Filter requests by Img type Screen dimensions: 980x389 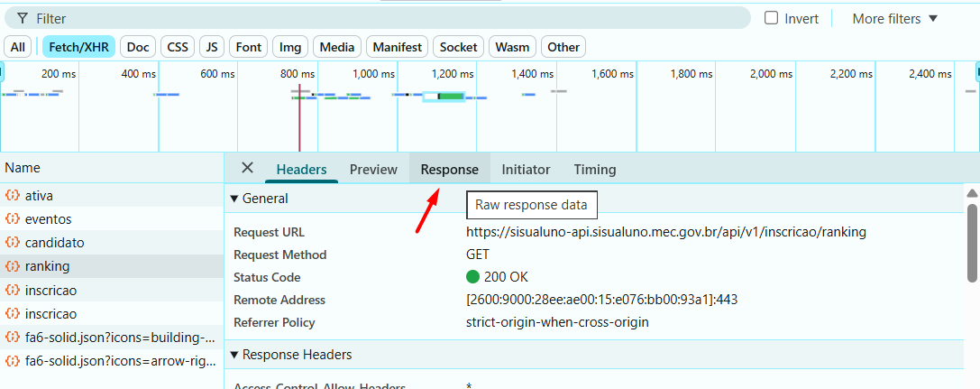[290, 47]
